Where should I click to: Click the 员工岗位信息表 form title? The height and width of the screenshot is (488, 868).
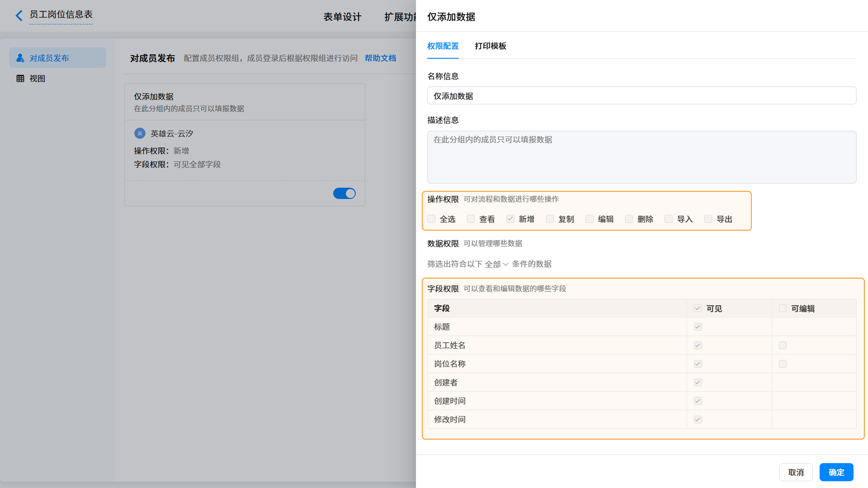click(61, 14)
